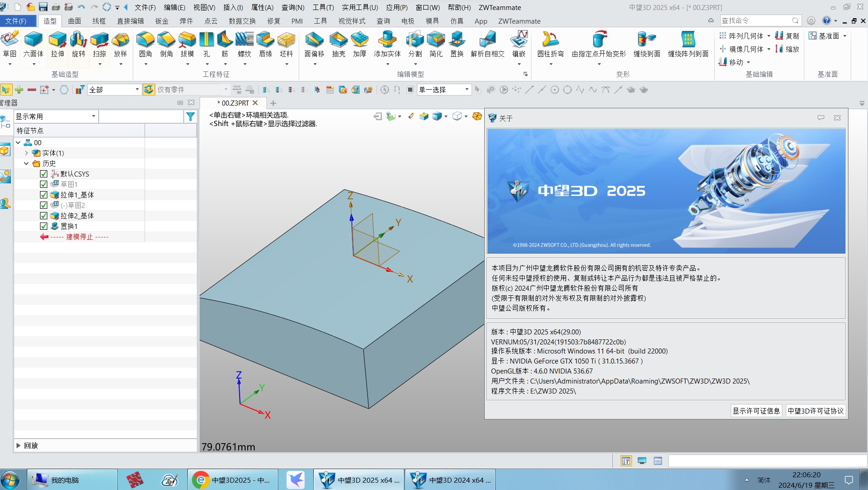This screenshot has height=490, width=868.
Task: Choose the 螺纹 thread tool
Action: tap(245, 44)
